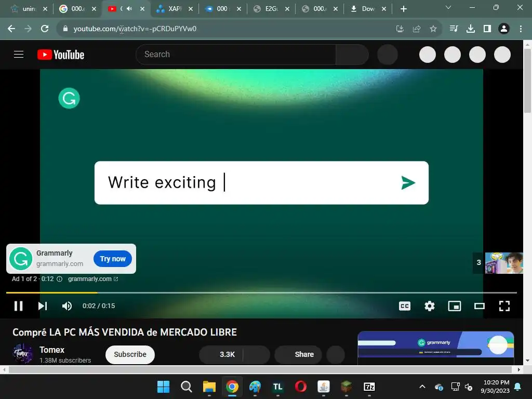This screenshot has width=532, height=399.
Task: Focus the YouTube Search field
Action: [236, 54]
